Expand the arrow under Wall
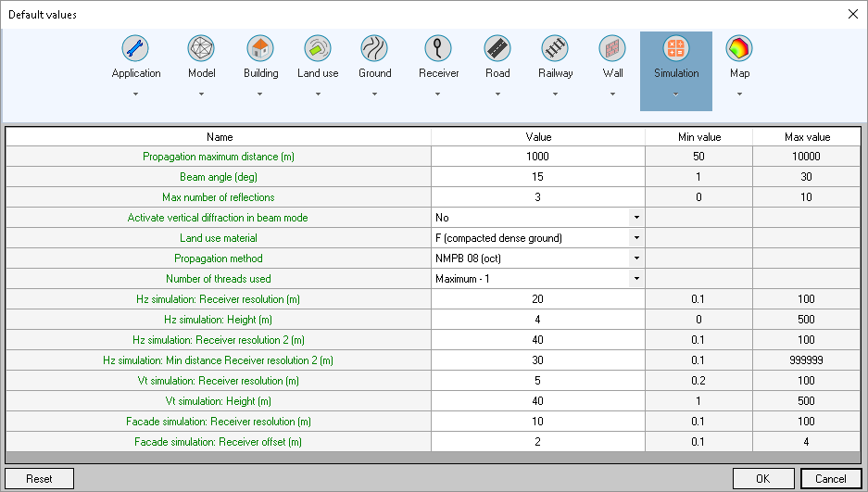The height and width of the screenshot is (492, 868). (x=612, y=95)
